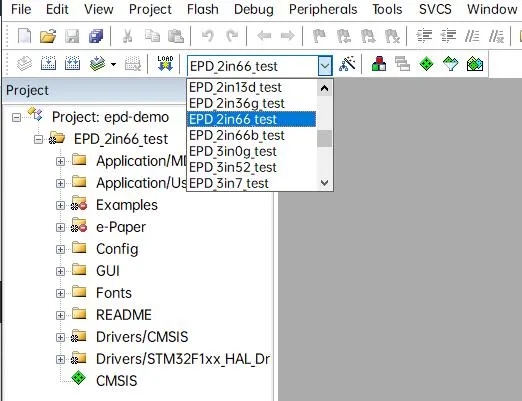This screenshot has width=522, height=401.
Task: Expand the Examples folder
Action: pyautogui.click(x=60, y=205)
